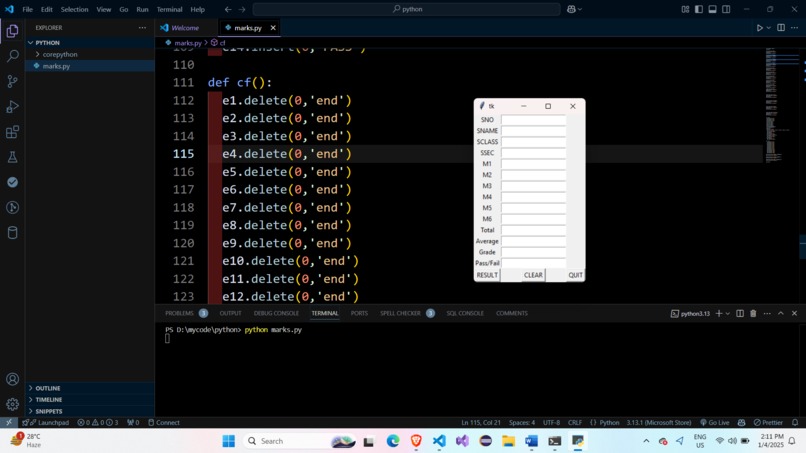The height and width of the screenshot is (453, 806).
Task: Open the Accounts menu icon
Action: pos(12,379)
